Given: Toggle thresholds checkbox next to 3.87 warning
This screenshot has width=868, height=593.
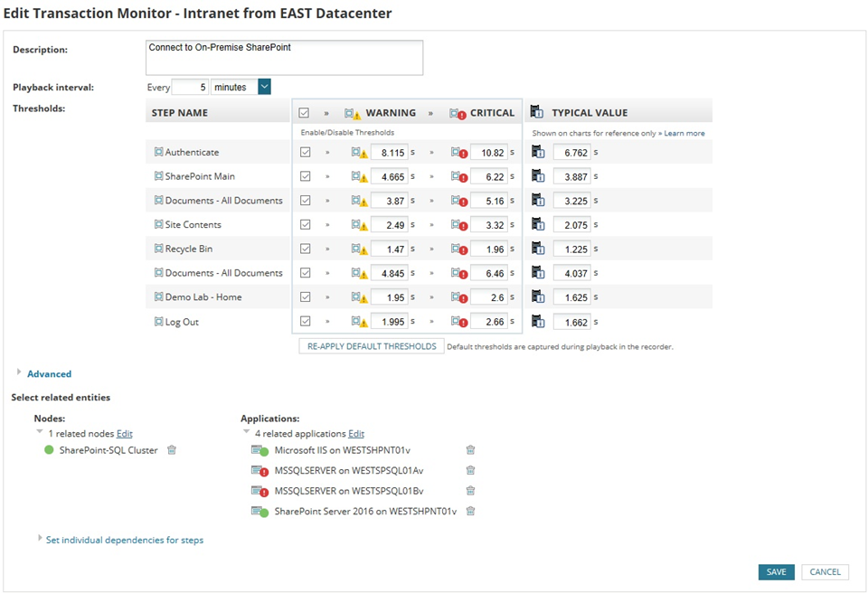Looking at the screenshot, I should tap(305, 201).
